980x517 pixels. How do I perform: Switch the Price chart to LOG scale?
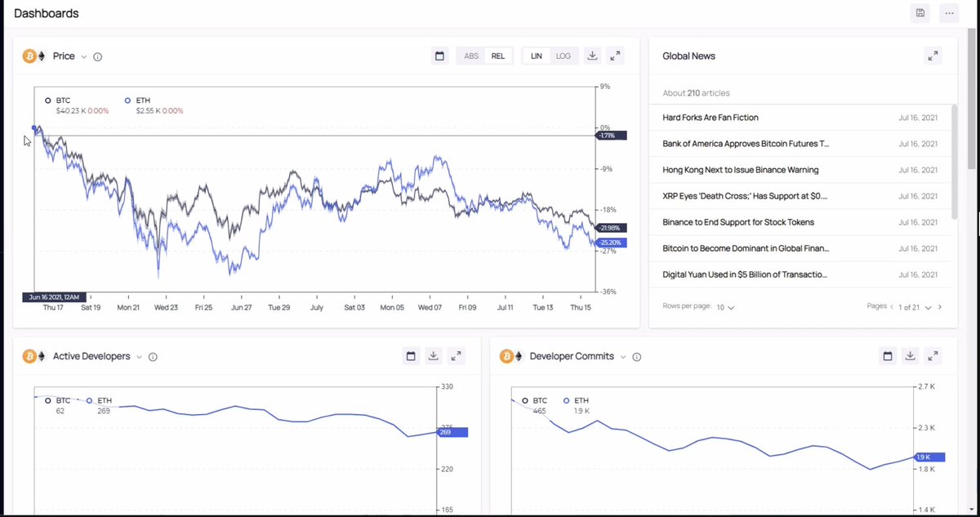[563, 56]
